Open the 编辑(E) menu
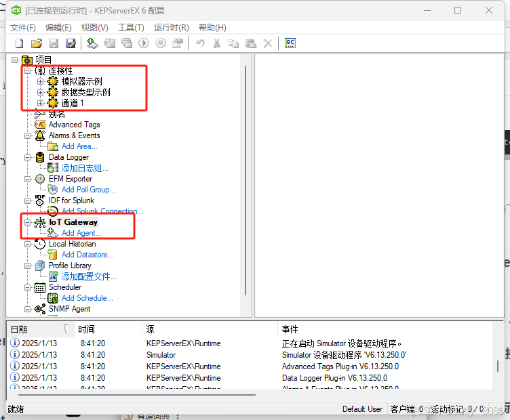The image size is (510, 420). [x=58, y=28]
